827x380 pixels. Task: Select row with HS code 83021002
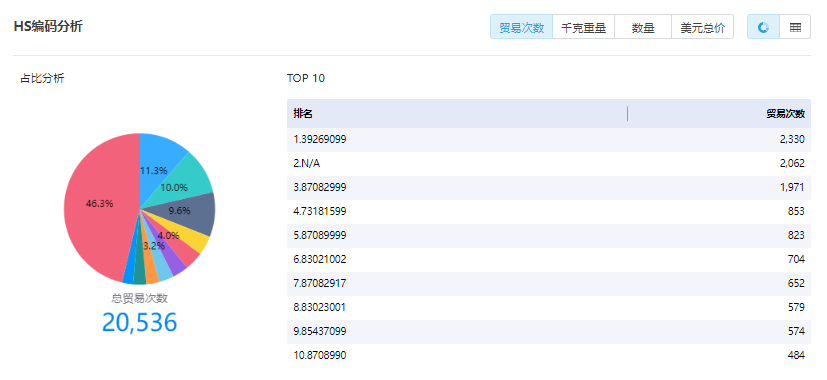pyautogui.click(x=549, y=260)
